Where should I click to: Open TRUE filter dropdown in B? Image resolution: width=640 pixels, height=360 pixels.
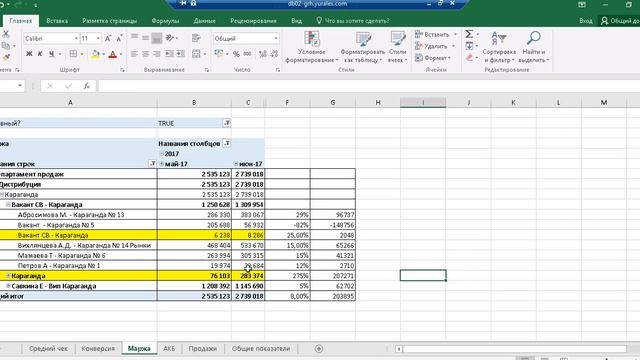pyautogui.click(x=227, y=123)
